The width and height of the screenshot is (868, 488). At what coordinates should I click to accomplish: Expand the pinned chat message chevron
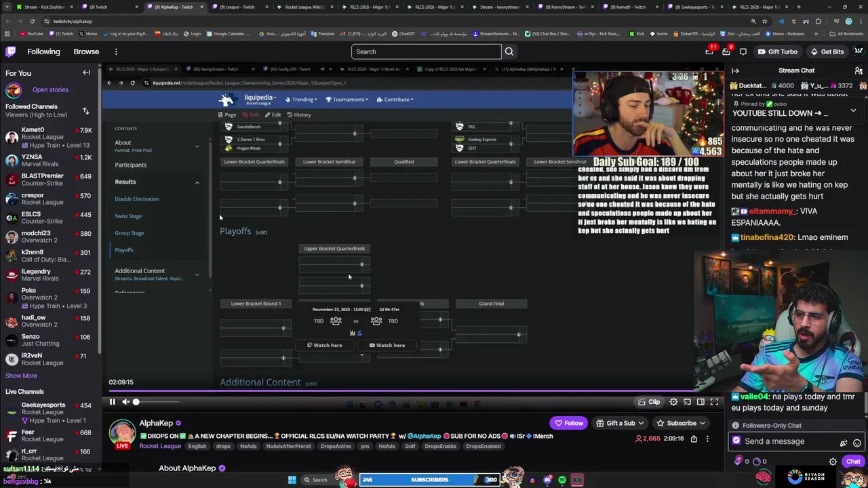[853, 111]
